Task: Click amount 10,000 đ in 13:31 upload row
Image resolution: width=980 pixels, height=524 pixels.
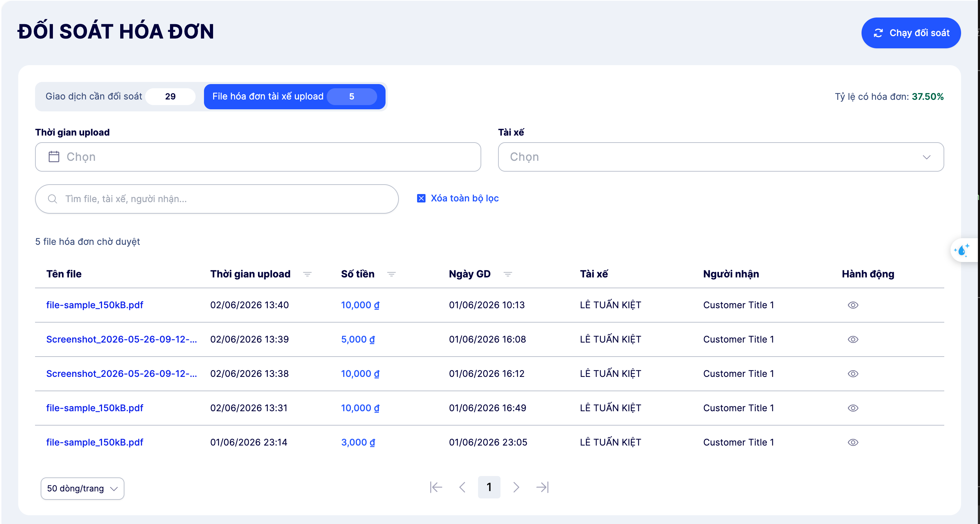Action: pyautogui.click(x=360, y=408)
